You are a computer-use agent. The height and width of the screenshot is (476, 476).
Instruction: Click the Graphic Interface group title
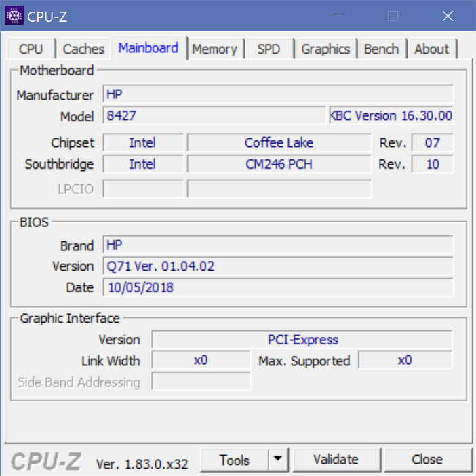70,319
